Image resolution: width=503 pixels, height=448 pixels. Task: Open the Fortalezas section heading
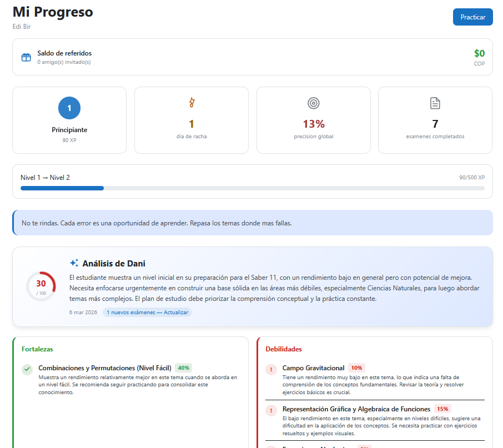(37, 349)
